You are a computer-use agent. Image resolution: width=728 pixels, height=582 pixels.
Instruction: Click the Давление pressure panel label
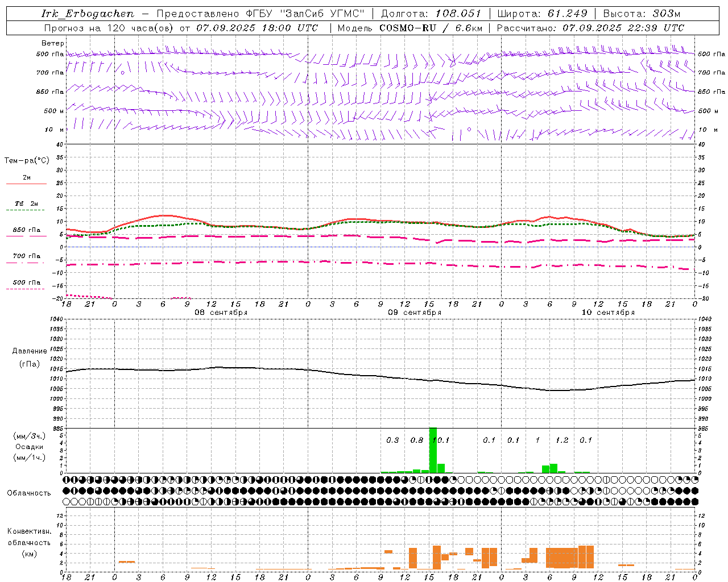30,351
